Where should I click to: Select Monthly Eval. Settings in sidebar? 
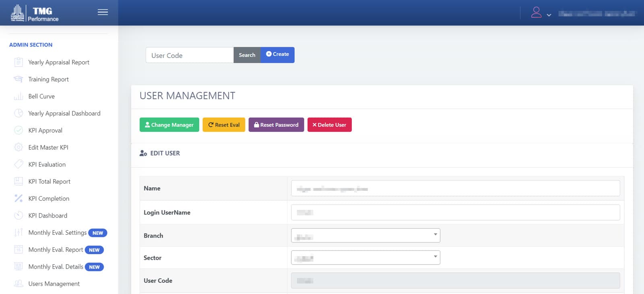point(58,232)
